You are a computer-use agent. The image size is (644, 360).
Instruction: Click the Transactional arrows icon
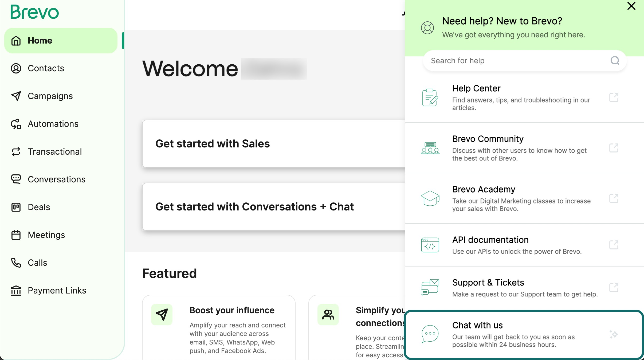tap(16, 152)
